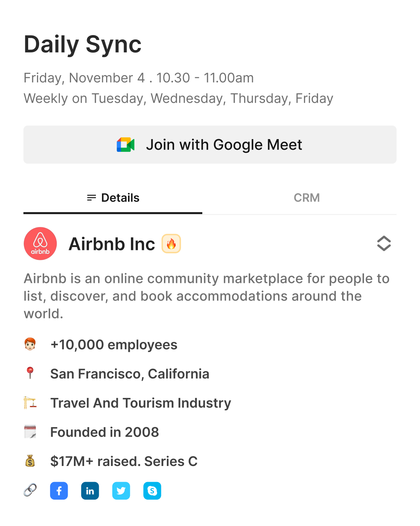The height and width of the screenshot is (526, 420).
Task: Click the San Francisco, California location
Action: 130,374
